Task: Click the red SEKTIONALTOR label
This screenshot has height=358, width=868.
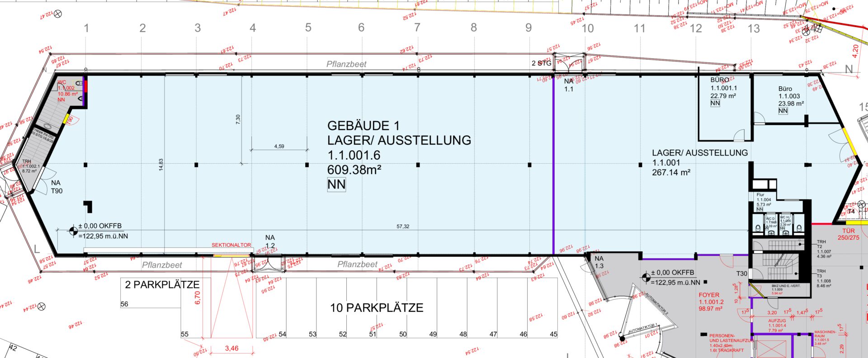Action: click(x=231, y=245)
